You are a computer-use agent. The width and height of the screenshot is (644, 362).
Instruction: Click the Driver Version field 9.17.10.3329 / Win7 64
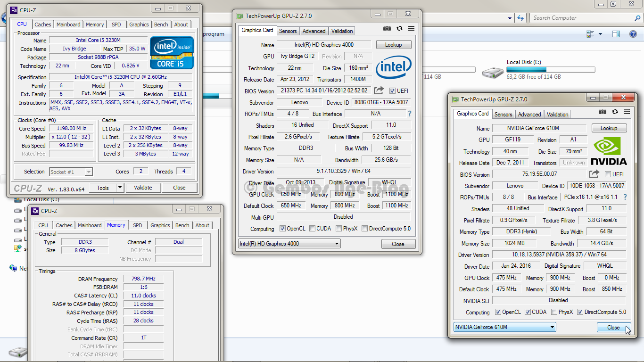[343, 171]
